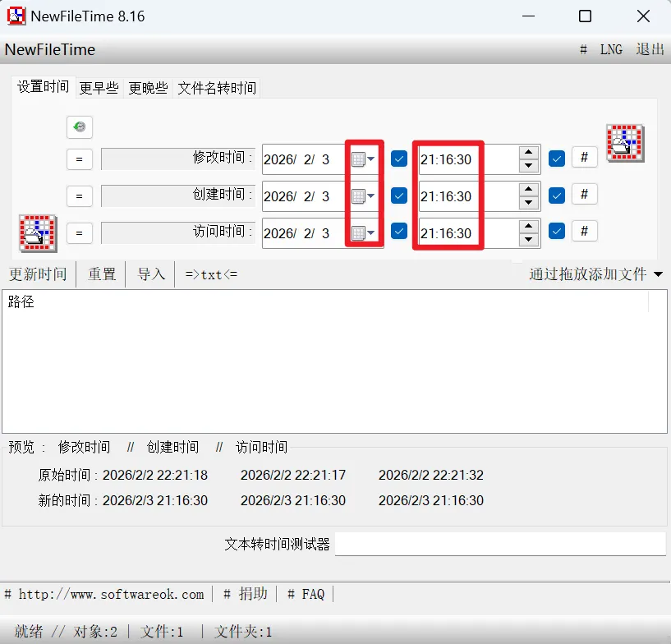Click the NewFileTime logo icon at lower left
The width and height of the screenshot is (671, 644).
pos(38,233)
